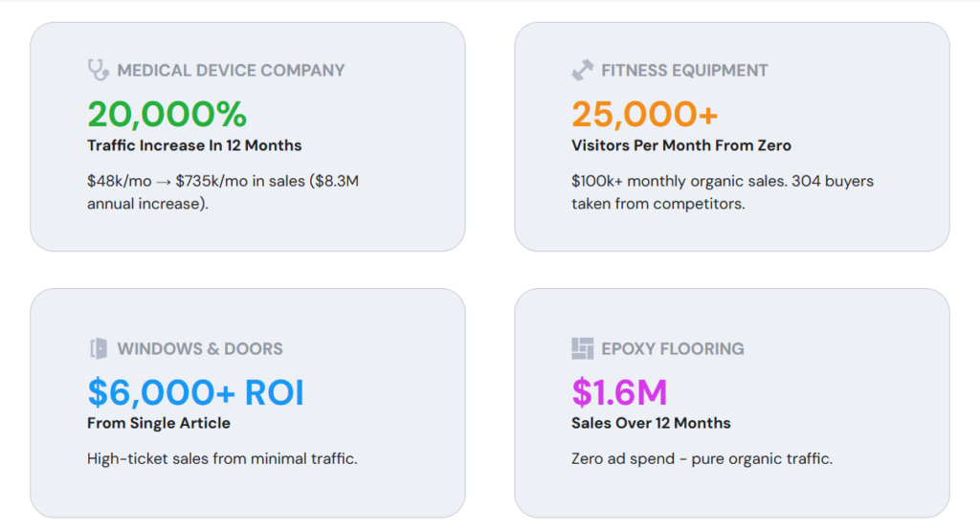980x531 pixels.
Task: Click the stethoscope icon beside Medical Device Company
Action: (x=99, y=70)
